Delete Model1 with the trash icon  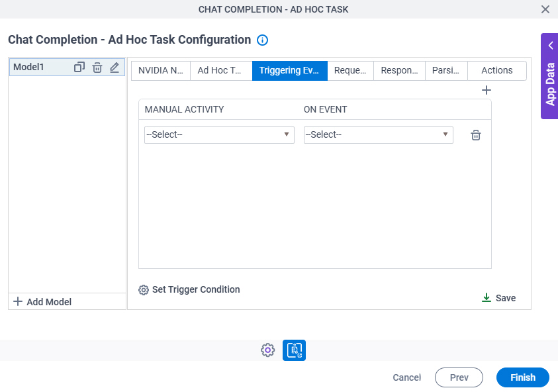(97, 68)
